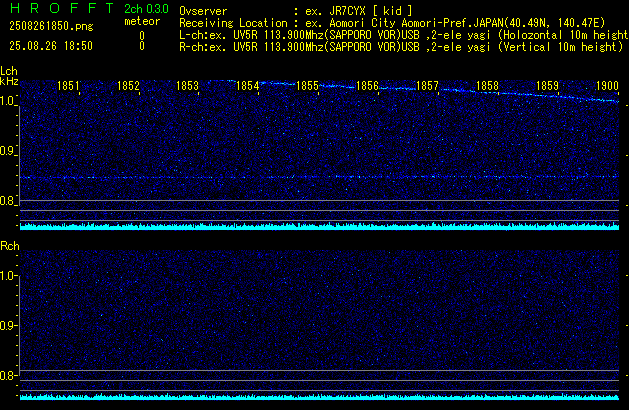629x410 pixels.
Task: Click the 1851 time marker
Action: pyautogui.click(x=68, y=86)
